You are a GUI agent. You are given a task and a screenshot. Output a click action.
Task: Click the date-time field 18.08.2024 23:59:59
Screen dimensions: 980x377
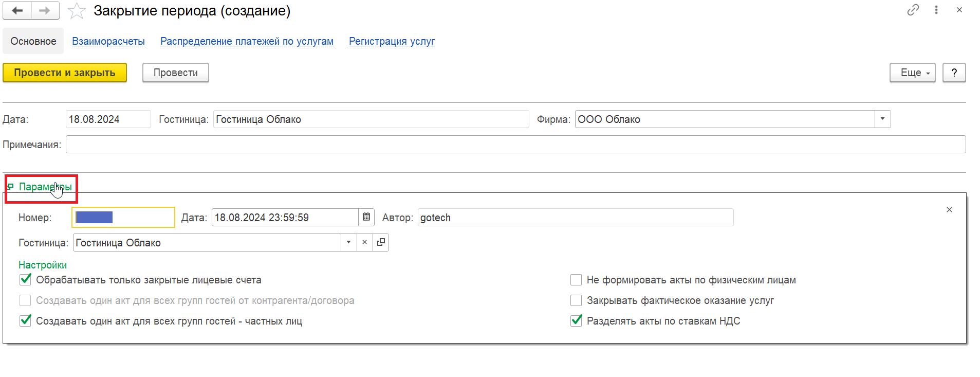(x=285, y=217)
